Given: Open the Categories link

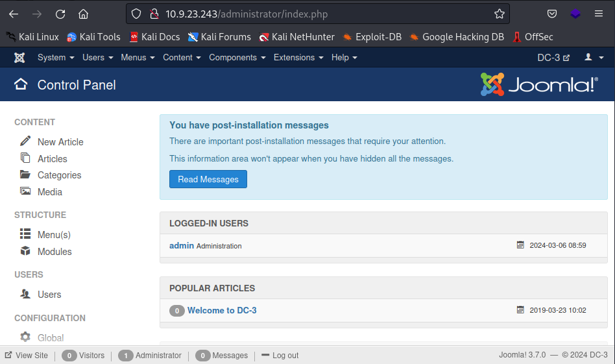Looking at the screenshot, I should coord(59,175).
